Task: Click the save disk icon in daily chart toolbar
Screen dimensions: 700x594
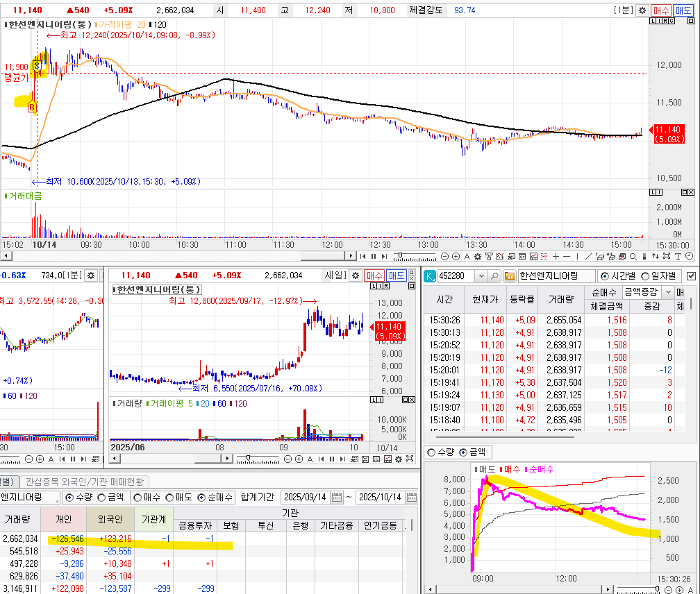Action: point(365,459)
